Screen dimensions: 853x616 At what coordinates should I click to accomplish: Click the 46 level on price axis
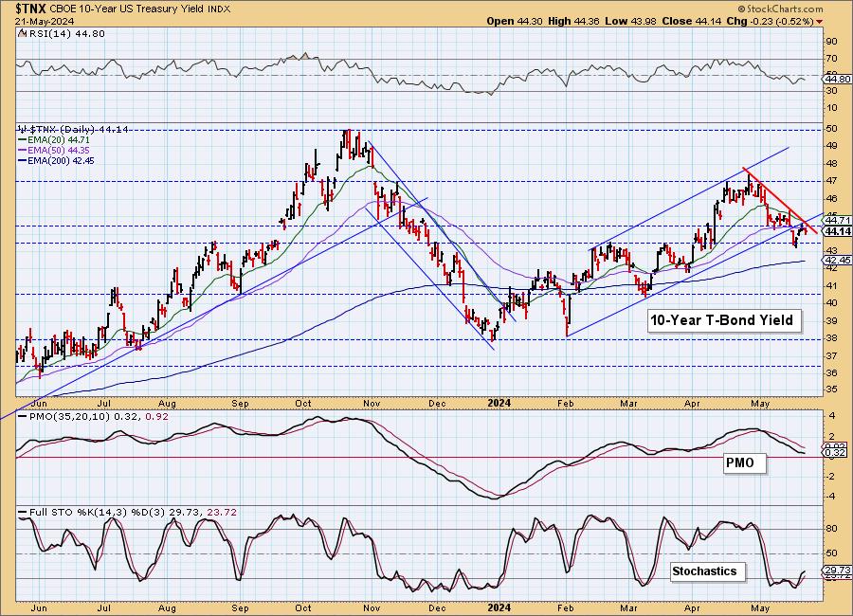point(832,199)
